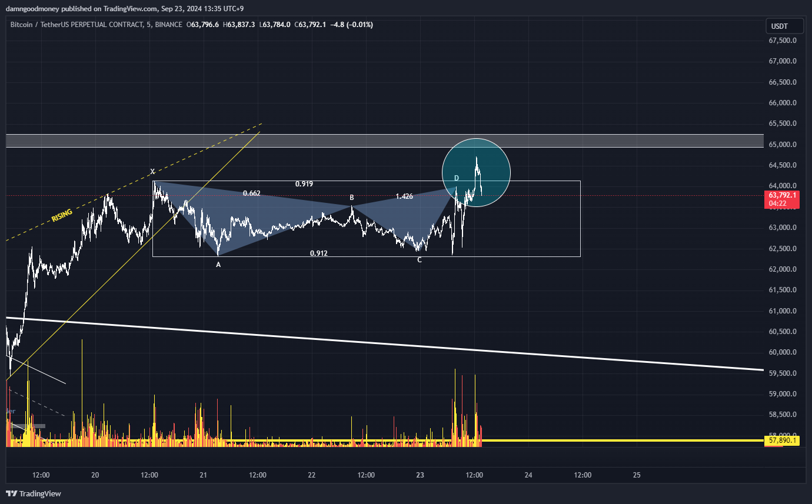Select the low value L63,784.0

[274, 25]
